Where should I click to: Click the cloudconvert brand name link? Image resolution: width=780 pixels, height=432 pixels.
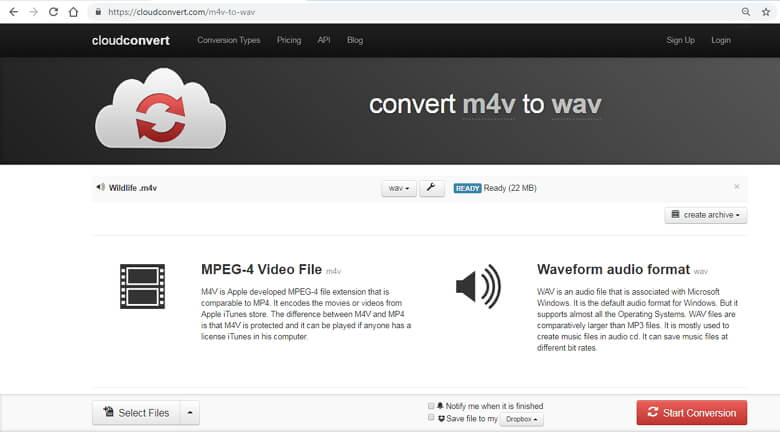coord(130,40)
